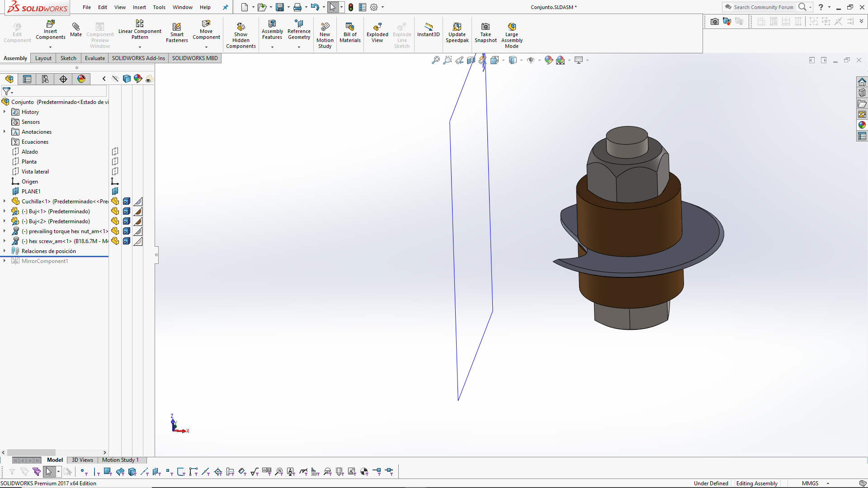Click the New Motion Study tool
Image resolution: width=868 pixels, height=488 pixels.
click(325, 32)
